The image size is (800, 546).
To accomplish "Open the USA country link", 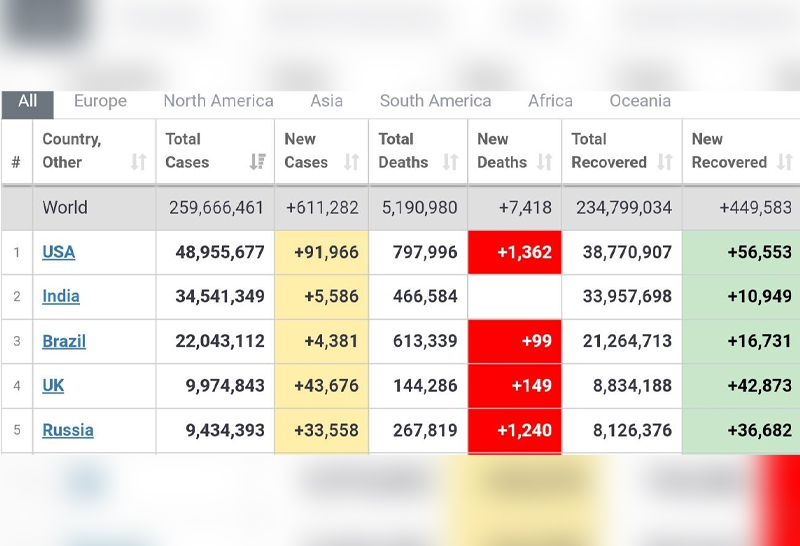I will pos(58,252).
